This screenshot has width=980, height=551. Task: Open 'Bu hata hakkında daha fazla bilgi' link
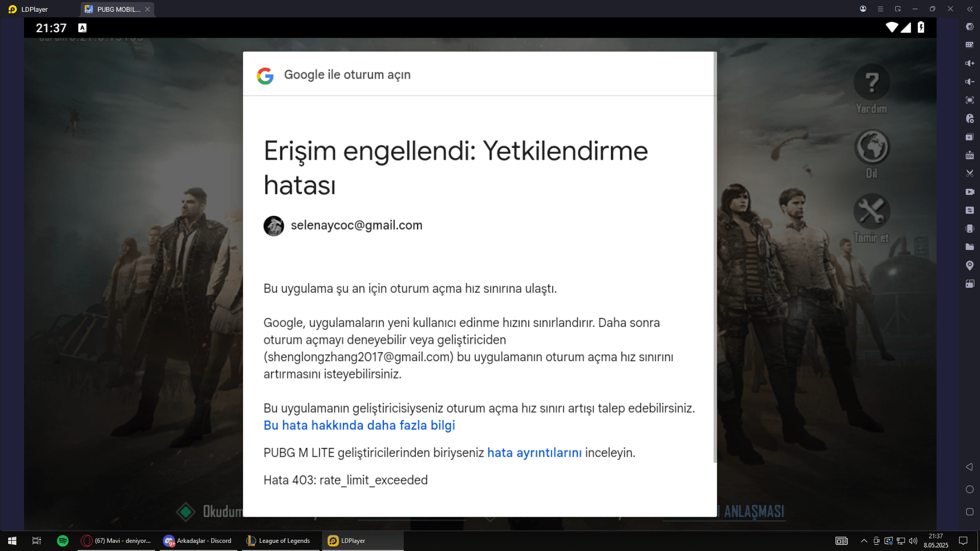pyautogui.click(x=359, y=425)
